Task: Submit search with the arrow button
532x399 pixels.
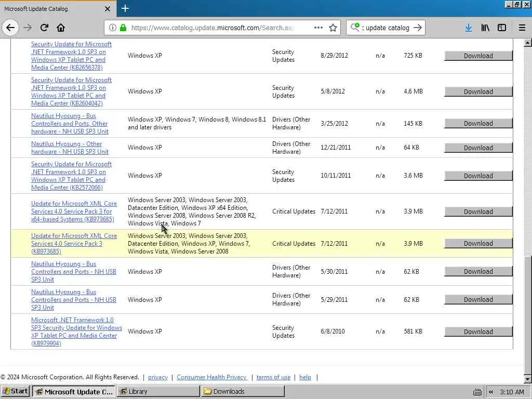Action: (418, 28)
